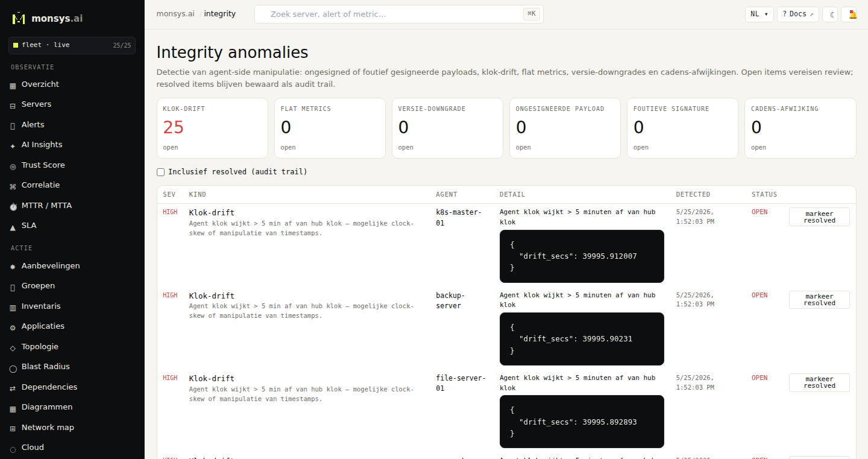Viewport: 868px width, 459px height.
Task: Mark the file-server-01 anomaly as resolved
Action: [x=819, y=382]
